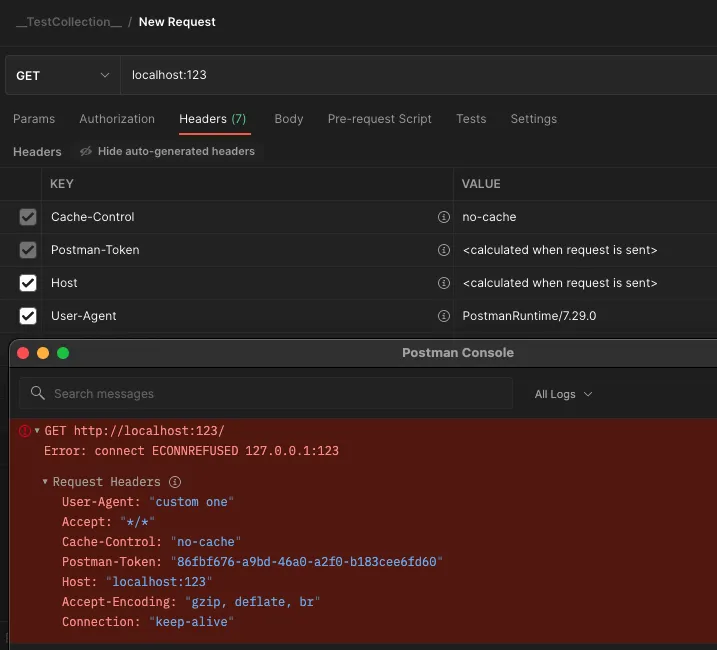Image resolution: width=717 pixels, height=650 pixels.
Task: Click the VALUE column header
Action: [481, 184]
